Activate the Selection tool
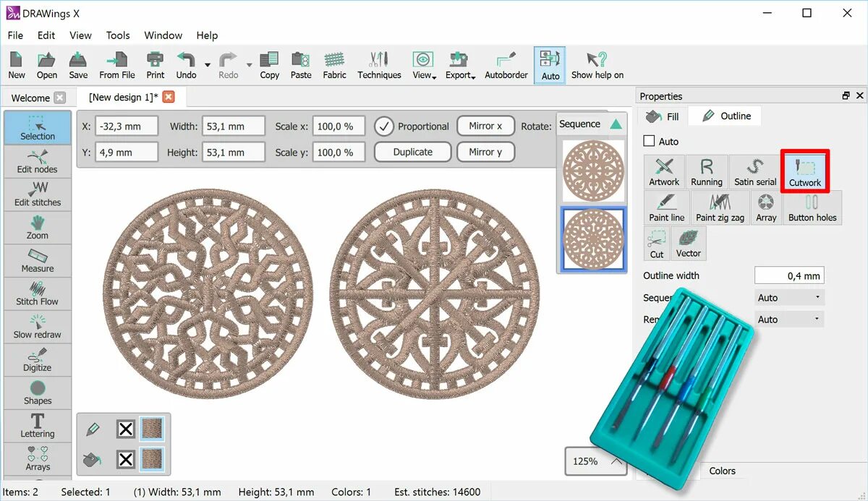This screenshot has height=501, width=868. point(38,127)
